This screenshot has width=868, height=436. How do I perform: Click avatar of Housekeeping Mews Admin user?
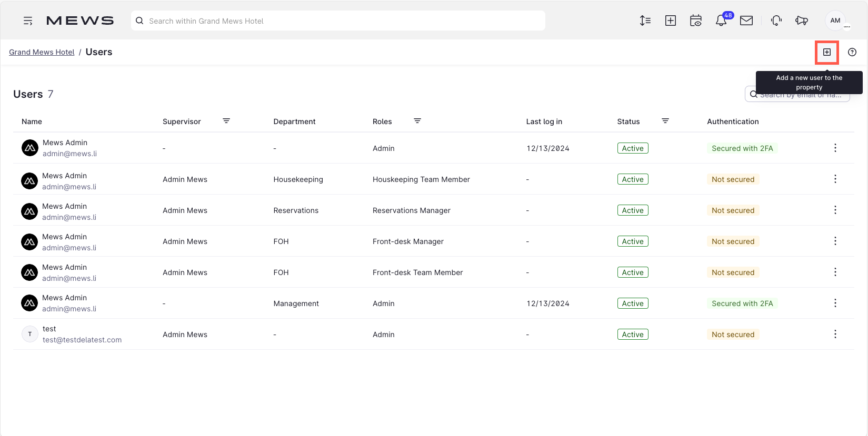coord(29,181)
